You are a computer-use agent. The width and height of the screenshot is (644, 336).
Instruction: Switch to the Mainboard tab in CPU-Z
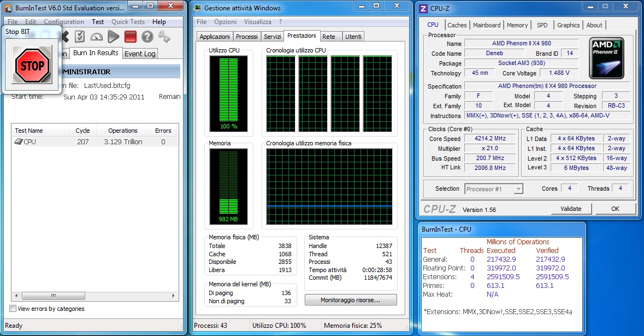487,25
